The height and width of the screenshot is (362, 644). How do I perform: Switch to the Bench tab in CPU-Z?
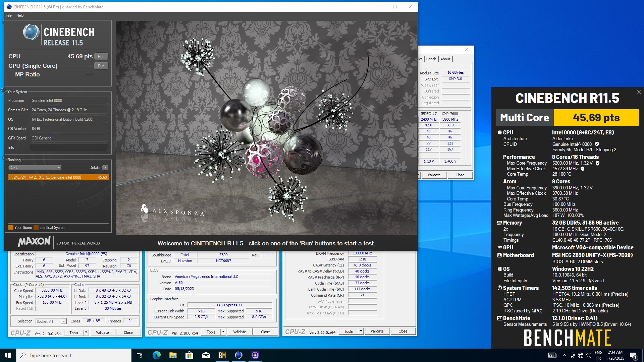pyautogui.click(x=431, y=59)
